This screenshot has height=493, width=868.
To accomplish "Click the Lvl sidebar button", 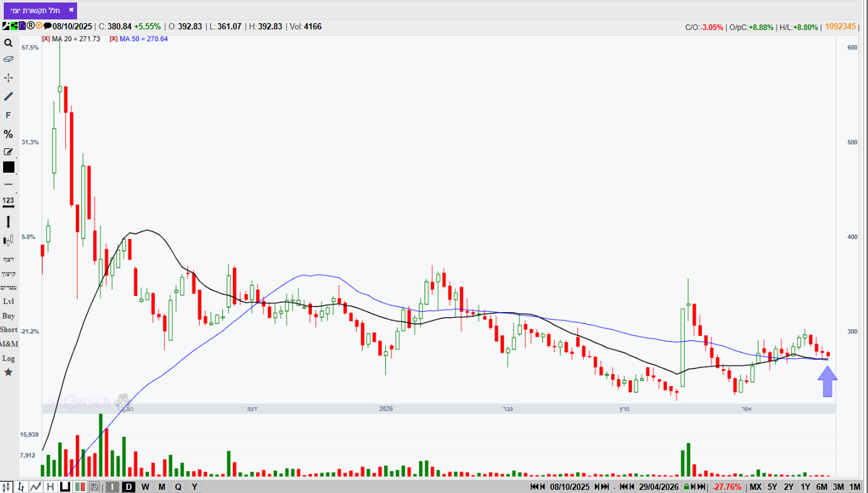I will (8, 302).
